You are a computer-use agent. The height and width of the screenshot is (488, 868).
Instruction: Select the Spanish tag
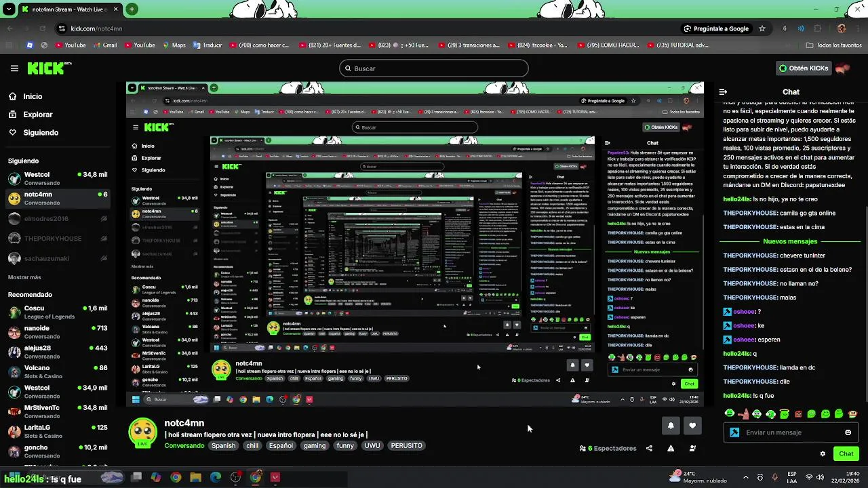click(x=223, y=446)
